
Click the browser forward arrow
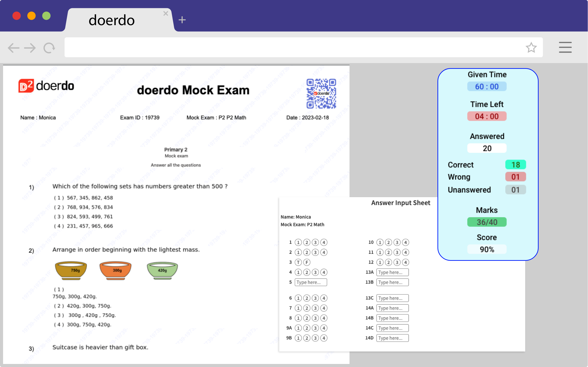[30, 48]
